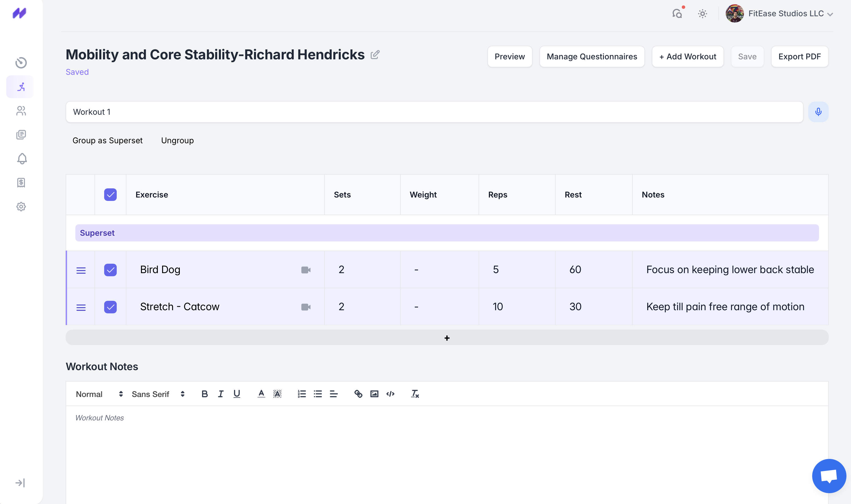Activate the microphone for Workout 1
The width and height of the screenshot is (851, 504).
point(818,112)
